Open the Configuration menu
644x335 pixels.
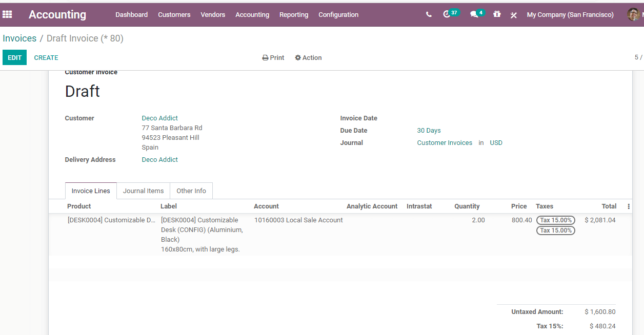(x=338, y=15)
